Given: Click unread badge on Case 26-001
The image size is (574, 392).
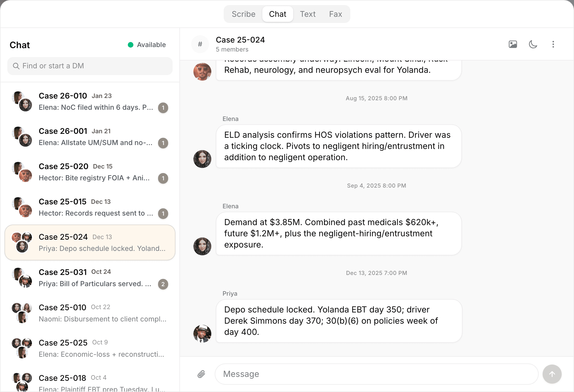Looking at the screenshot, I should pyautogui.click(x=163, y=143).
